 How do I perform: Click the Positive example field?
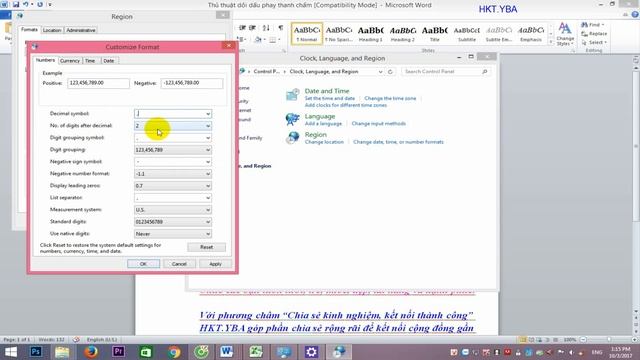click(98, 83)
